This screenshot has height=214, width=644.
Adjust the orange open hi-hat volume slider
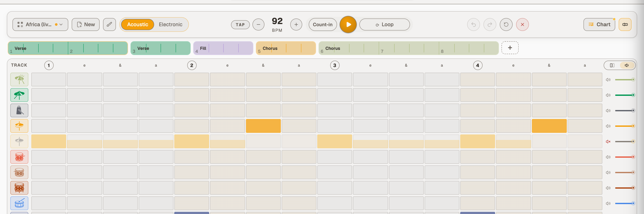(x=625, y=126)
